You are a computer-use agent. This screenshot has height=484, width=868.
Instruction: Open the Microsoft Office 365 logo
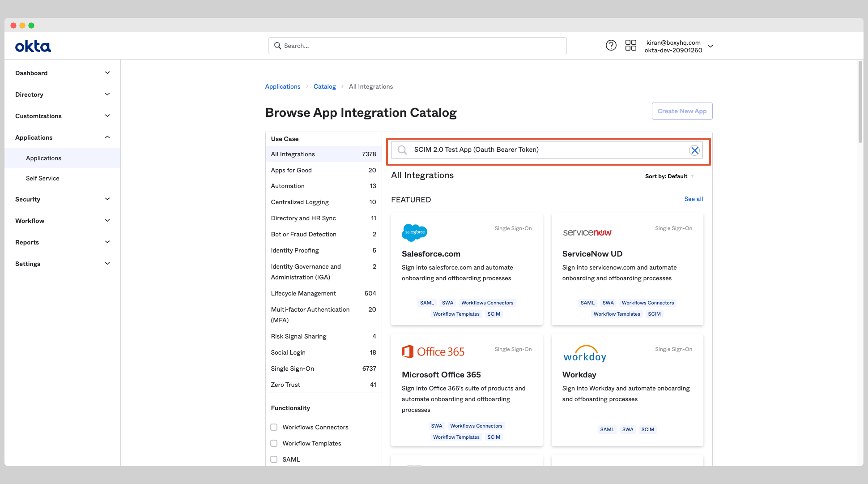click(x=433, y=351)
